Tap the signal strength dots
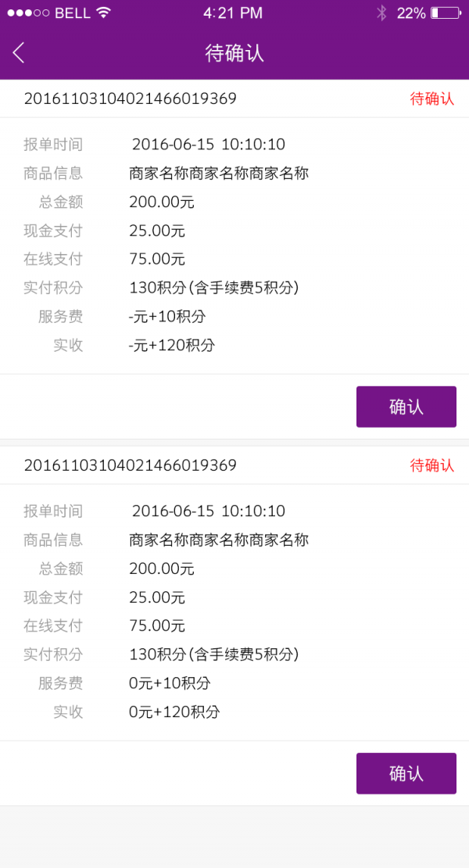 tap(28, 13)
